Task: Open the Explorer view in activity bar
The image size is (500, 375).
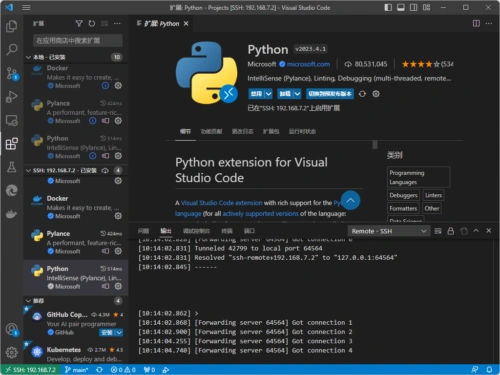Action: pos(12,26)
